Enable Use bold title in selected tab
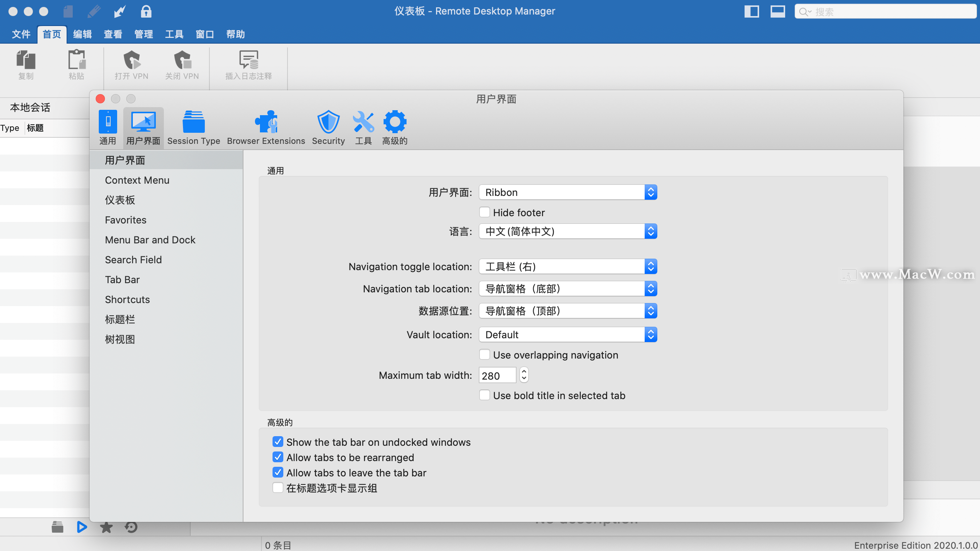The image size is (980, 551). pos(485,395)
